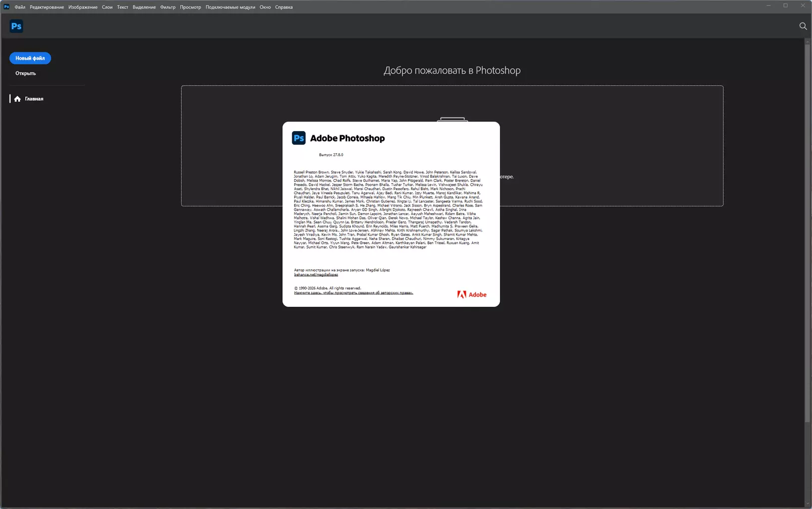The height and width of the screenshot is (509, 812).
Task: Open the Файл menu
Action: click(x=20, y=7)
